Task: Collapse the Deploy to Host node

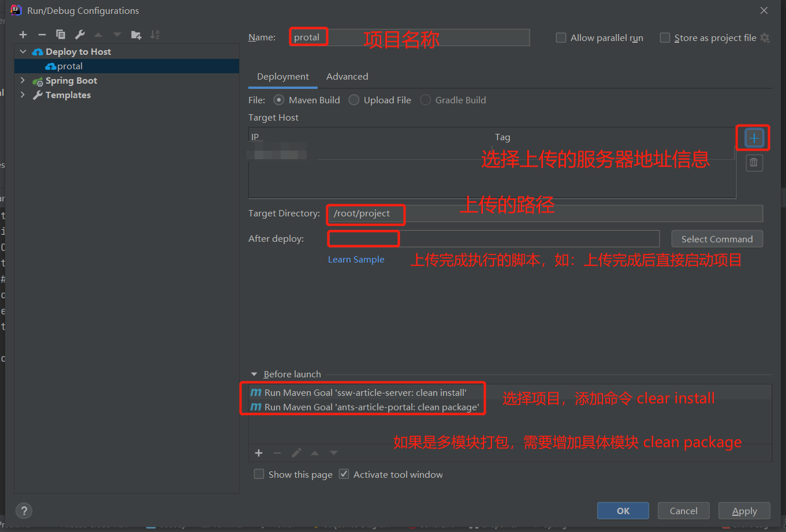Action: tap(23, 52)
